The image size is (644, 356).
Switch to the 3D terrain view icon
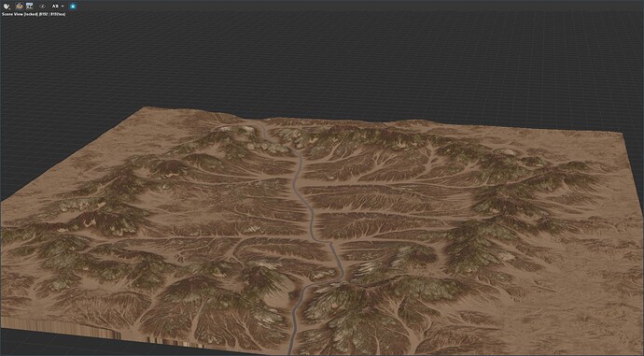coord(19,7)
